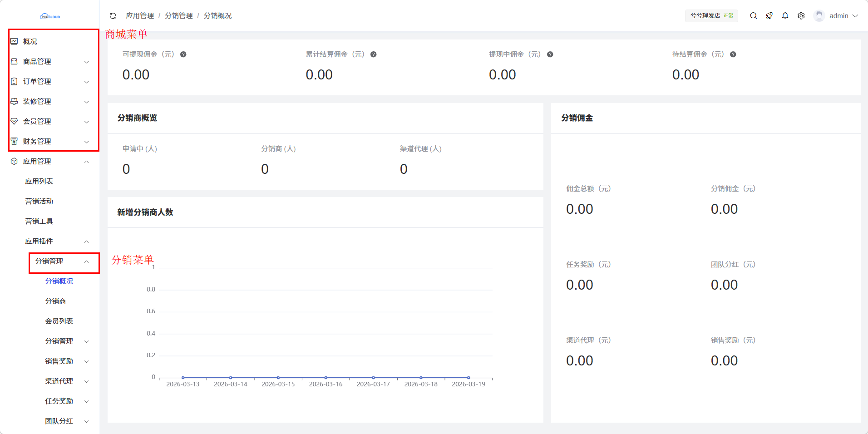Click 应用管理 breadcrumb link
Image resolution: width=868 pixels, height=434 pixels.
140,16
